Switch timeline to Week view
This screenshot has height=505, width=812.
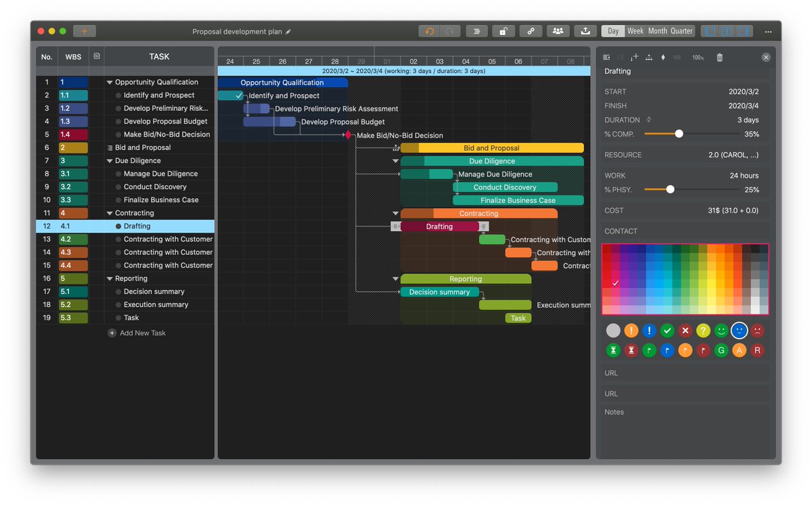pyautogui.click(x=635, y=31)
